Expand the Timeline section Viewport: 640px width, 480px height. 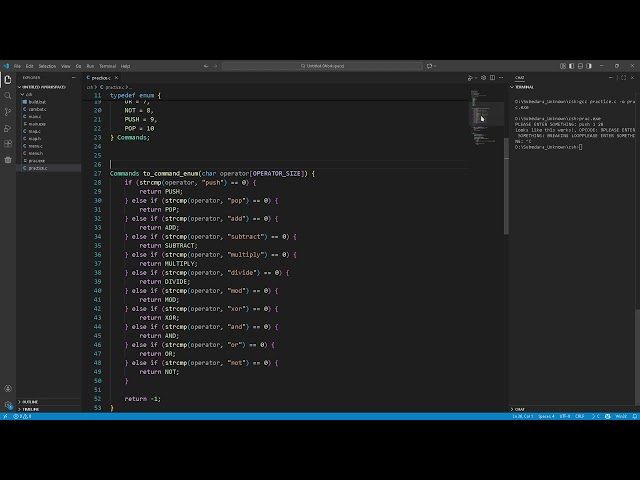(49, 409)
